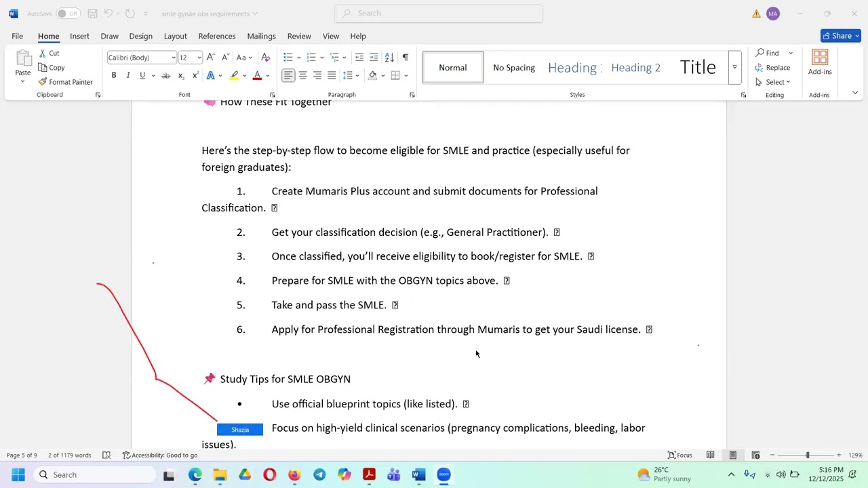Viewport: 868px width, 488px height.
Task: Justify the paragraph text
Action: [x=332, y=75]
